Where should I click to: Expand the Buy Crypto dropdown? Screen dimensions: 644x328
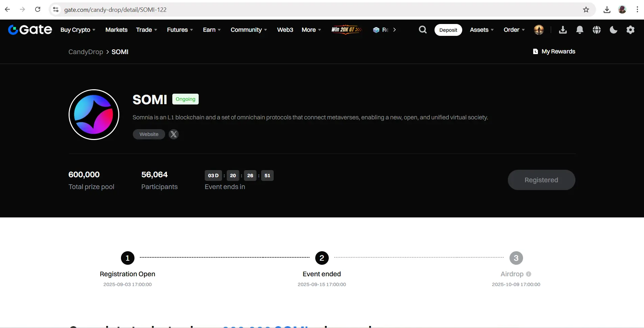(x=78, y=30)
